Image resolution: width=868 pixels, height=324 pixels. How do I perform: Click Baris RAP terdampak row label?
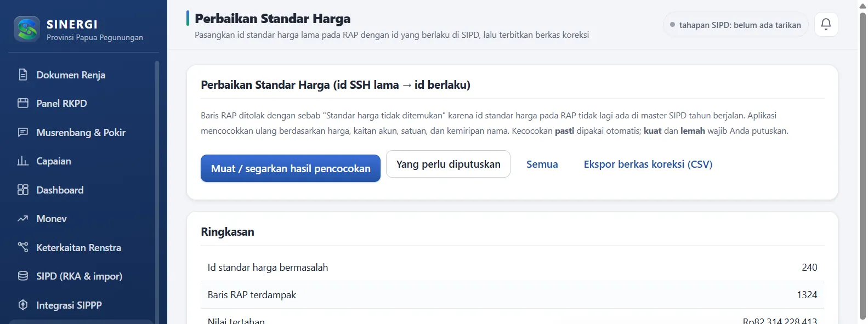coord(252,294)
